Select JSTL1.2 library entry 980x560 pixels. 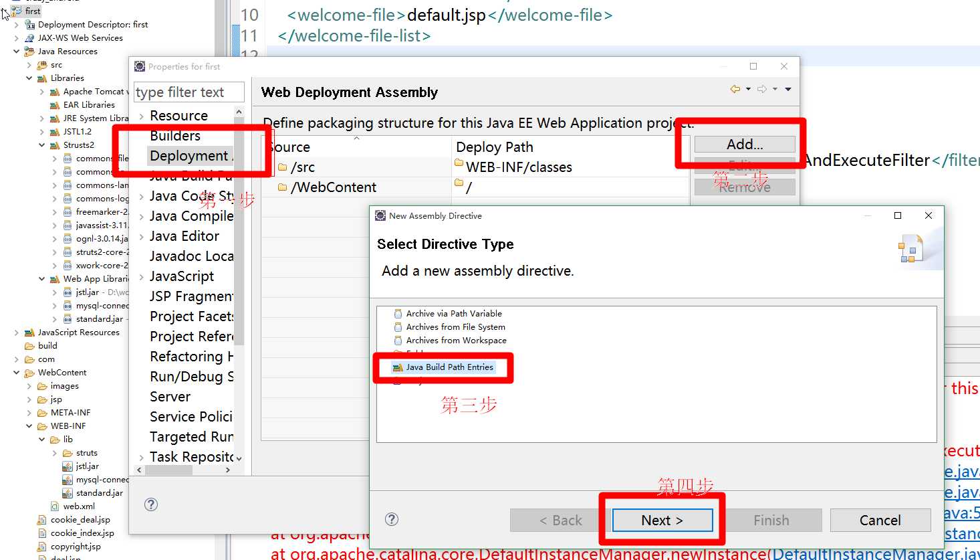78,132
